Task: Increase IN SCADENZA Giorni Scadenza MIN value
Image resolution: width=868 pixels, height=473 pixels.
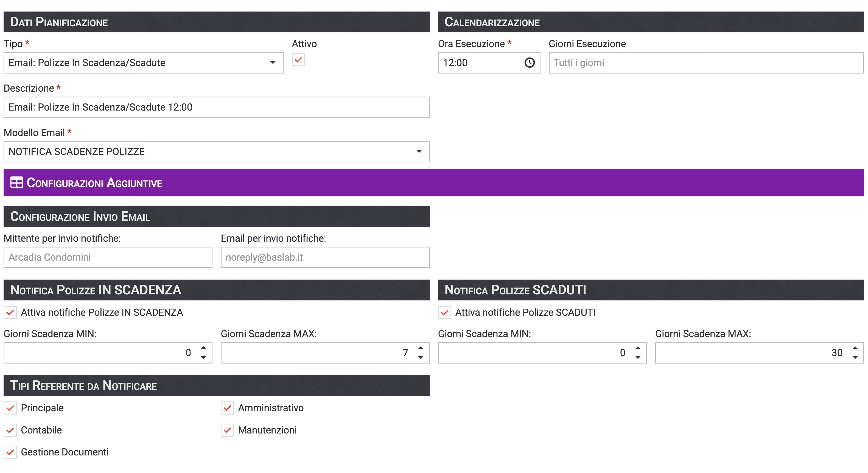Action: point(203,348)
